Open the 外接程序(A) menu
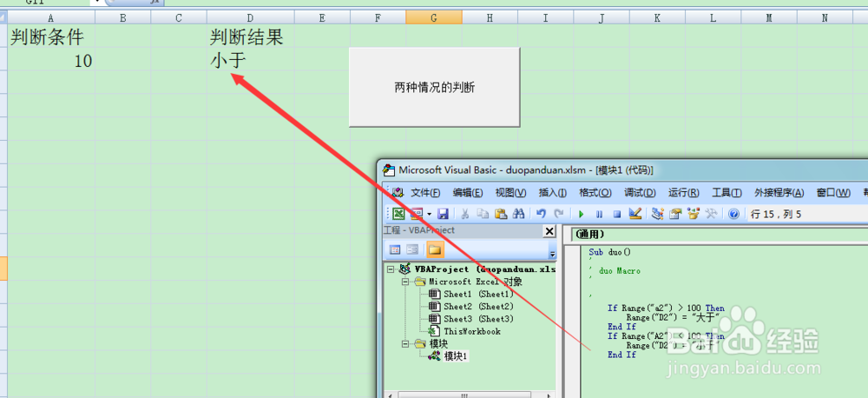Screen dimensions: 868x398 coord(779,193)
